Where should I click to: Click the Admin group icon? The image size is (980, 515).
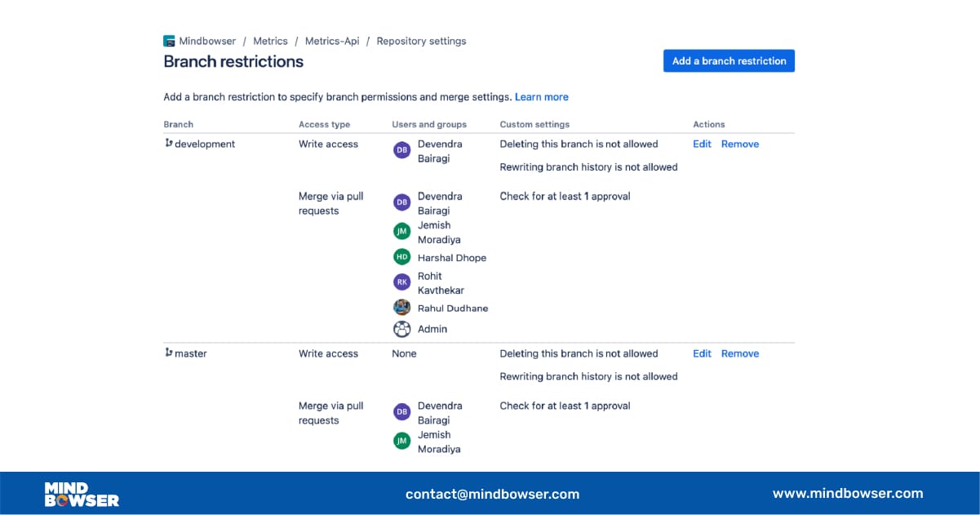(x=401, y=329)
